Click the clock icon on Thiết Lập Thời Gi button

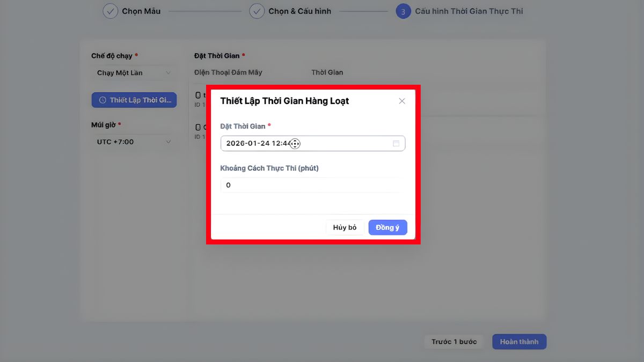pyautogui.click(x=103, y=100)
